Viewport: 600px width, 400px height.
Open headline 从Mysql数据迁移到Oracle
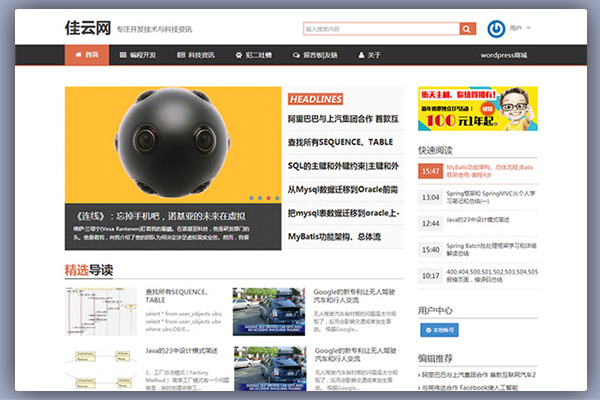click(x=343, y=189)
